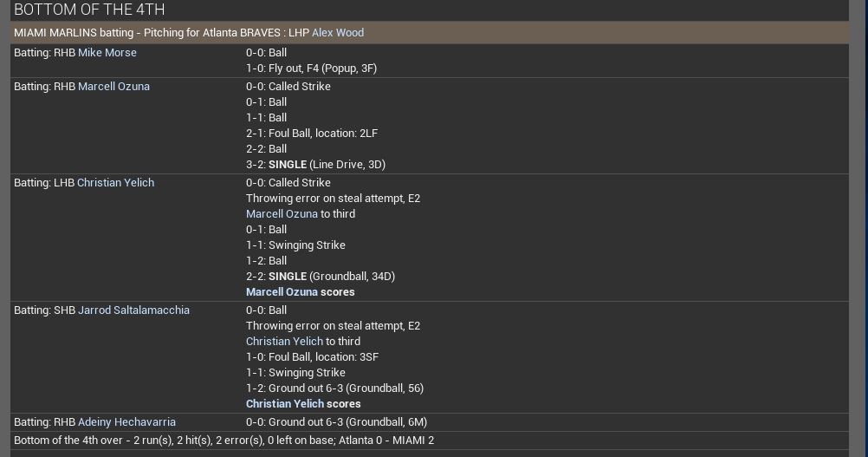This screenshot has height=457, width=868.
Task: Open Marcell Ozuna link in the Batting column
Action: pyautogui.click(x=113, y=87)
